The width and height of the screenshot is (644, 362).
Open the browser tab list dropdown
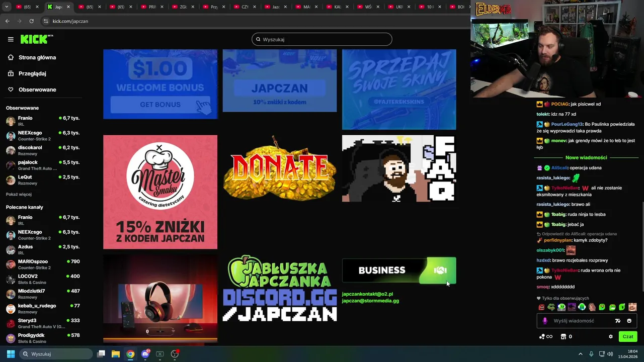[6, 7]
